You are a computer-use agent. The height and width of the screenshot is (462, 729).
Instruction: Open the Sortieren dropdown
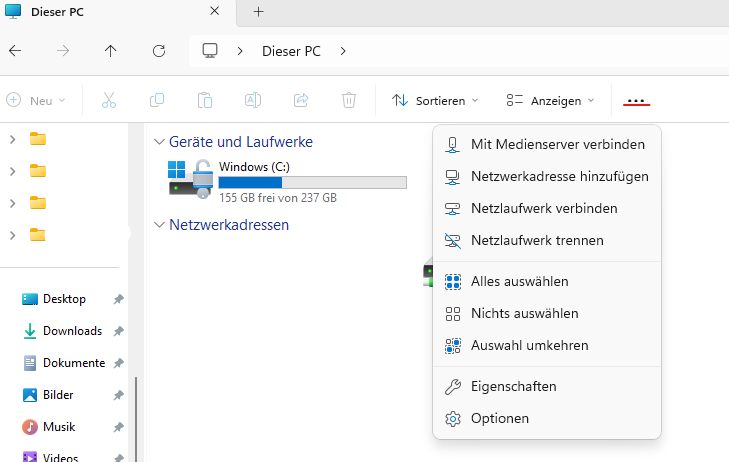click(x=435, y=100)
